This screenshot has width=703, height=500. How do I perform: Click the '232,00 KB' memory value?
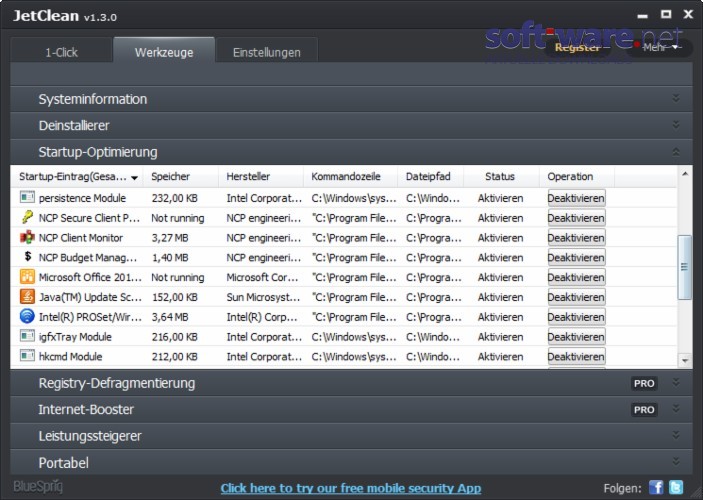pyautogui.click(x=174, y=198)
